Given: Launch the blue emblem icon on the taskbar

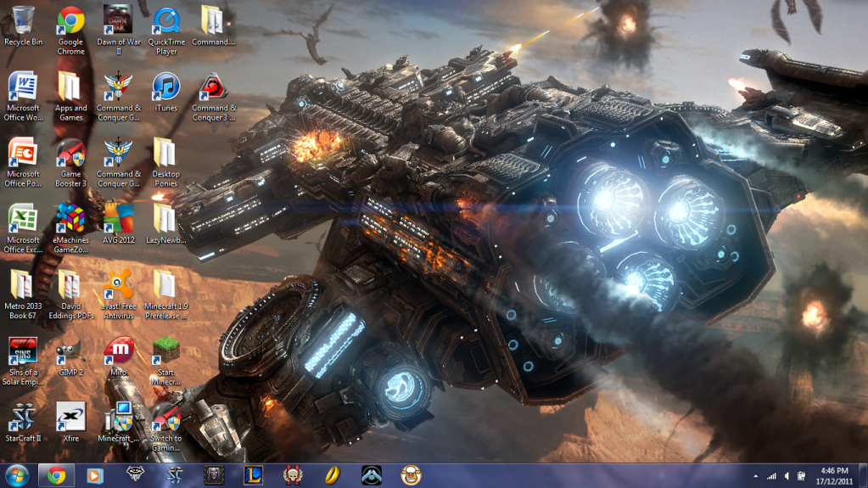Looking at the screenshot, I should point(372,475).
